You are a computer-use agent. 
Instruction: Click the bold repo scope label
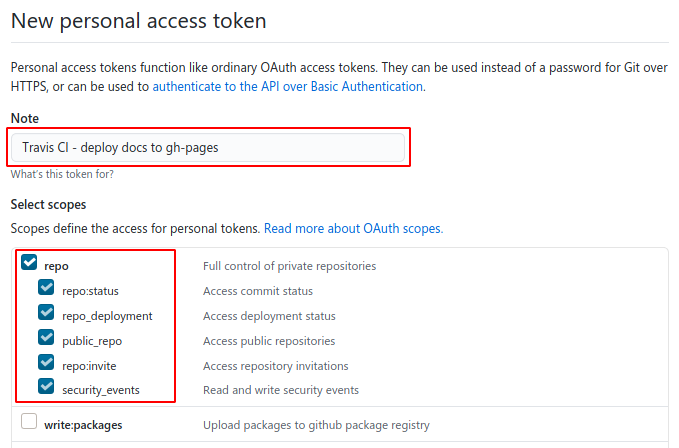[57, 266]
